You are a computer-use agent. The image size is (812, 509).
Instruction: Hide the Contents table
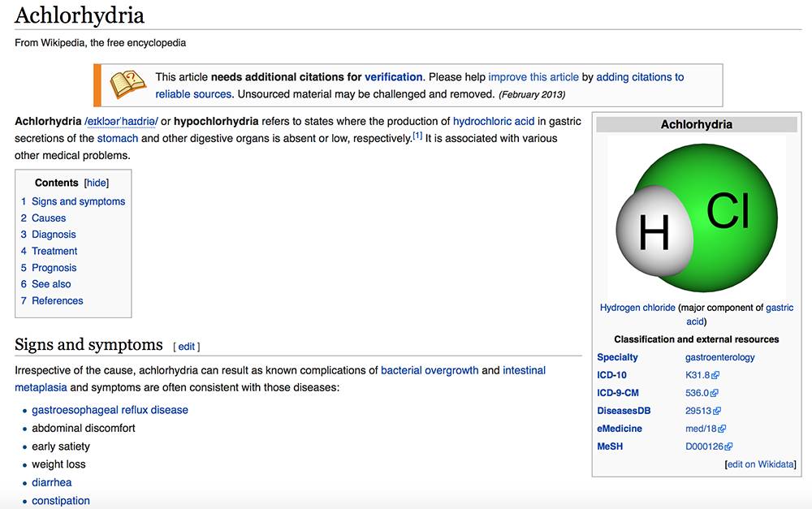[97, 183]
